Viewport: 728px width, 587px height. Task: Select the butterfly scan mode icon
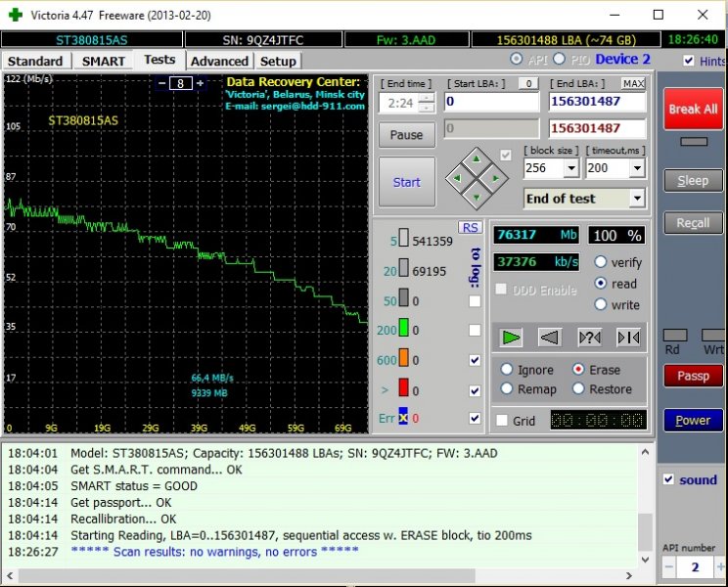point(628,338)
